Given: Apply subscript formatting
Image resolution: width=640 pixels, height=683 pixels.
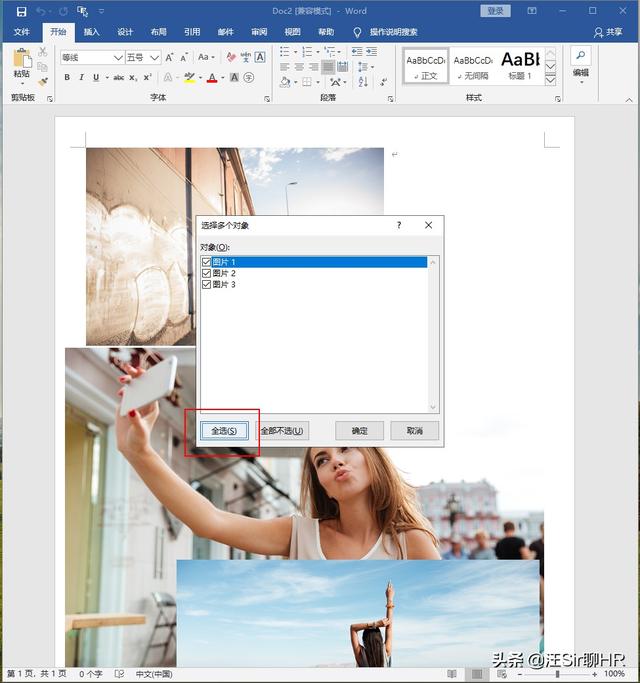Looking at the screenshot, I should click(133, 78).
